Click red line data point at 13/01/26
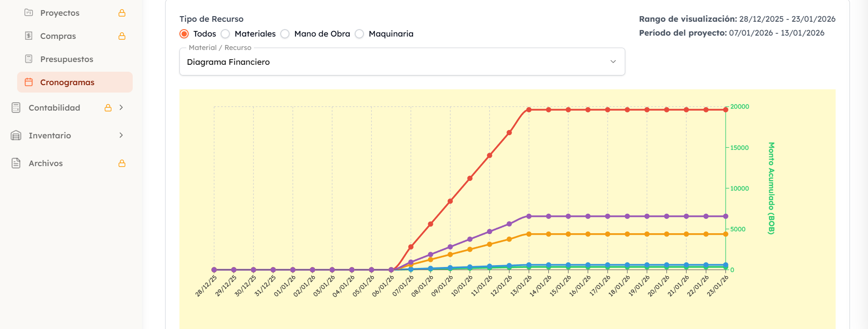This screenshot has height=329, width=868. click(x=529, y=110)
